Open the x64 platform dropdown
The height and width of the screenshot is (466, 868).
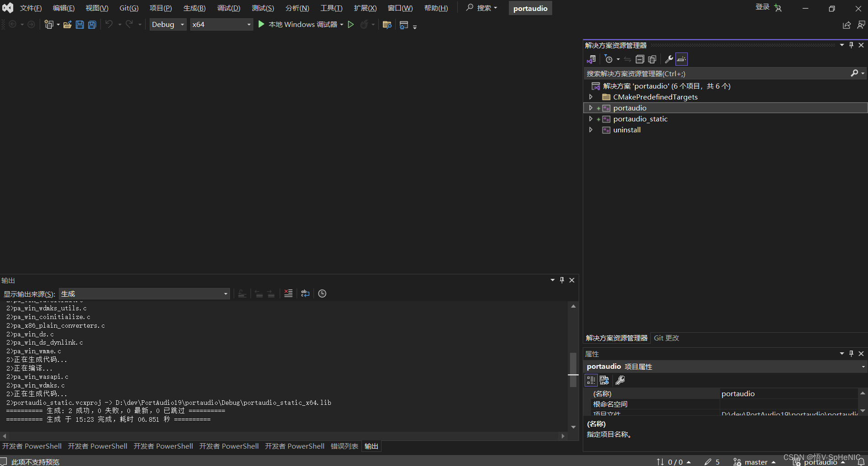point(221,25)
